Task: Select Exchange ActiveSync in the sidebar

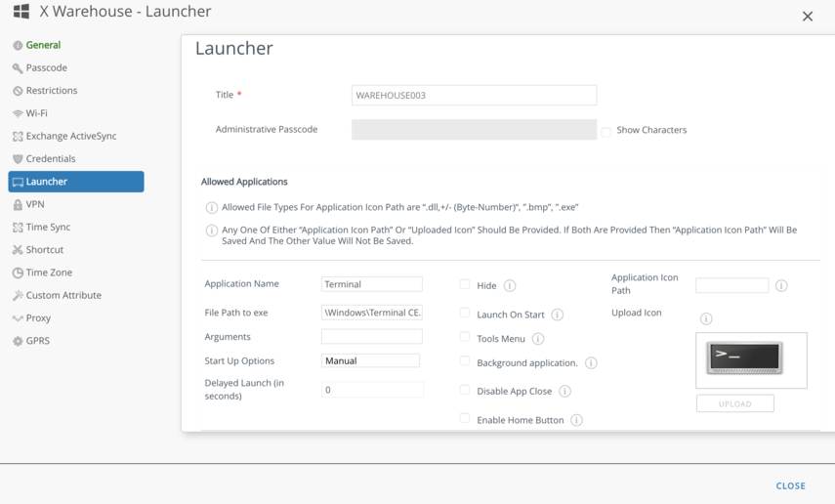Action: pyautogui.click(x=70, y=136)
